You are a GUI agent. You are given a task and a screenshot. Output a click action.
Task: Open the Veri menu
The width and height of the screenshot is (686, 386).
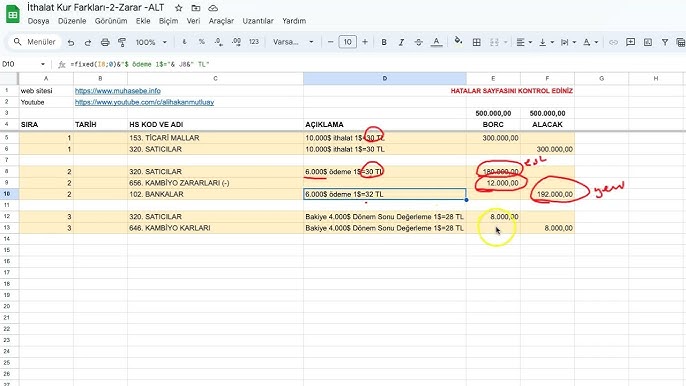pos(193,21)
